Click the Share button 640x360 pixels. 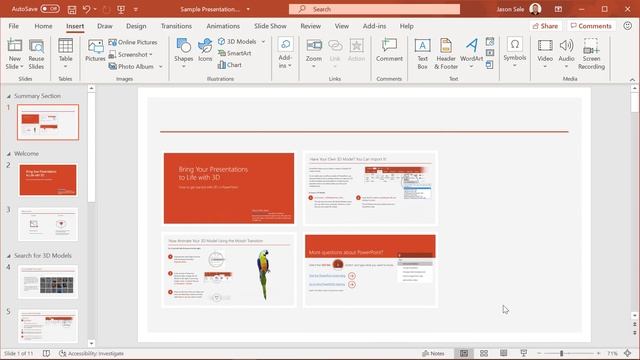(546, 26)
